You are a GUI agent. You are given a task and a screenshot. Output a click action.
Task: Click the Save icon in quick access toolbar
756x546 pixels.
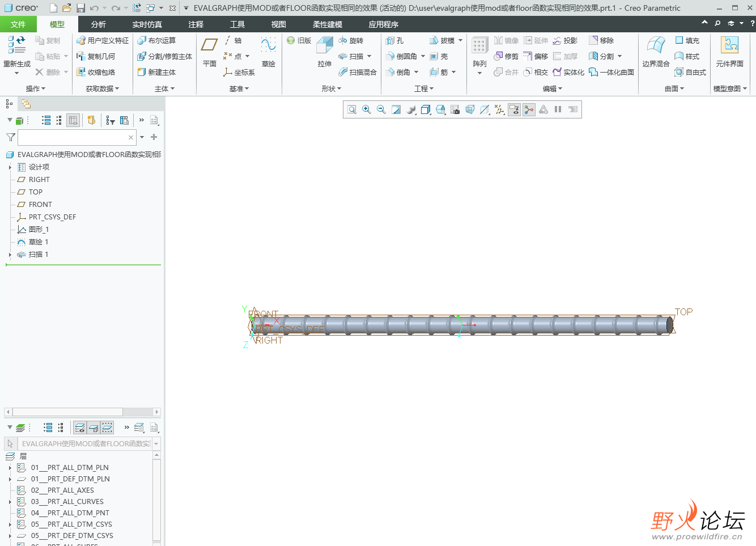click(80, 8)
